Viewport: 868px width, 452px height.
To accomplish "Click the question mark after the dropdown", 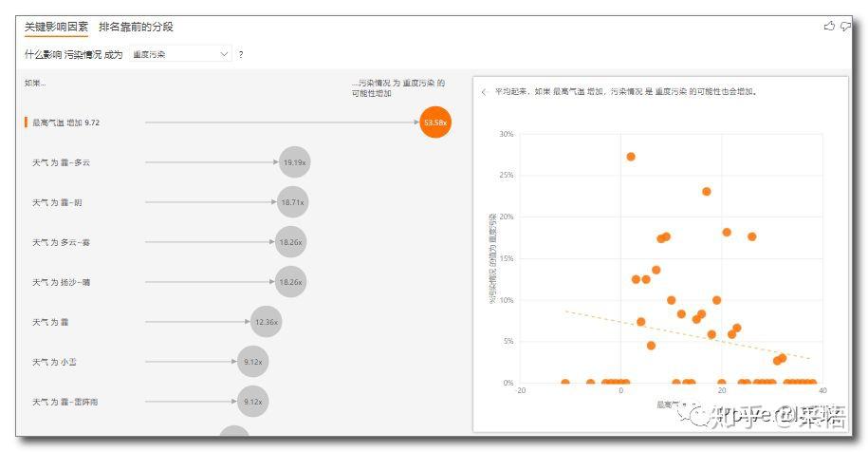I will tap(241, 54).
